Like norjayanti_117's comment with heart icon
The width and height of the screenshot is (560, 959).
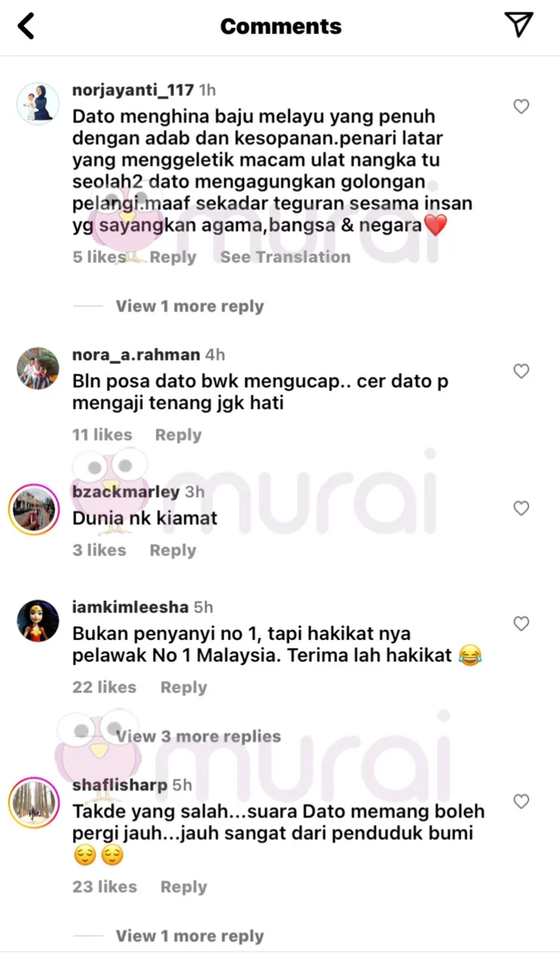coord(521,107)
